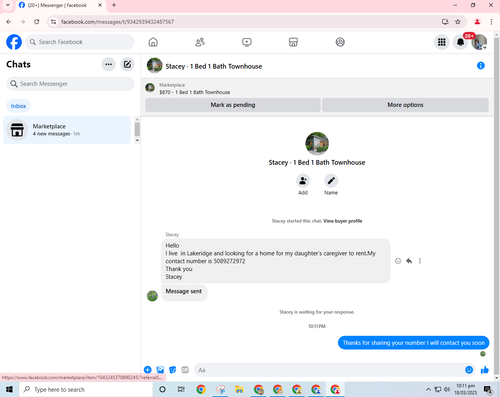Click the browser address bar URL

point(117,22)
